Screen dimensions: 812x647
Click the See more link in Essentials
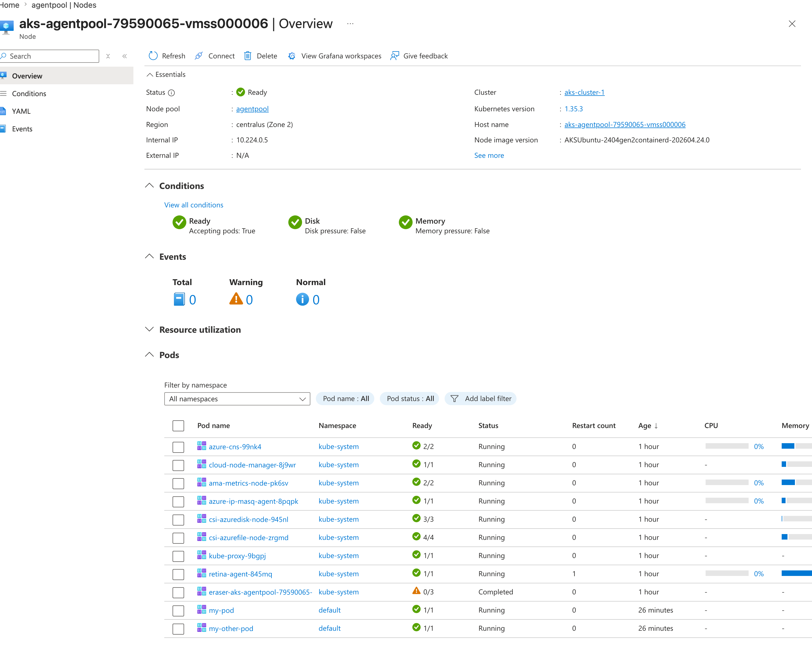click(x=489, y=155)
